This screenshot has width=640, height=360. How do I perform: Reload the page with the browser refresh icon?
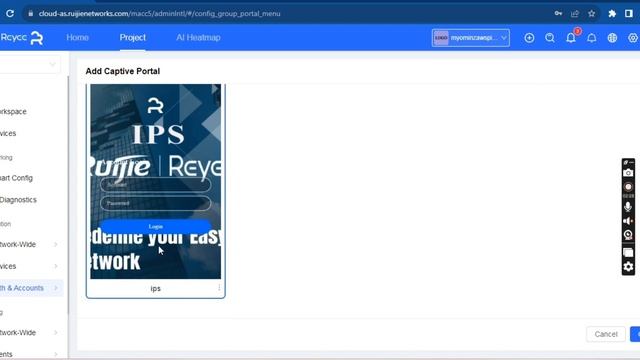[10, 13]
